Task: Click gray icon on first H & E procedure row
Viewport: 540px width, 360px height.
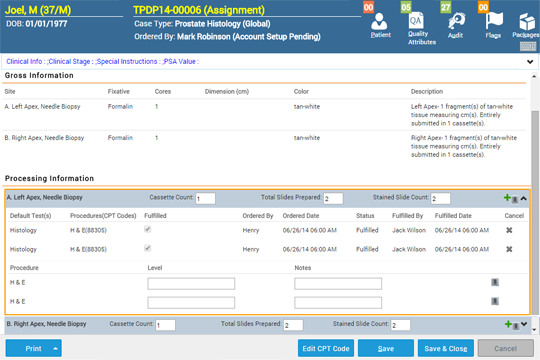Action: point(495,282)
